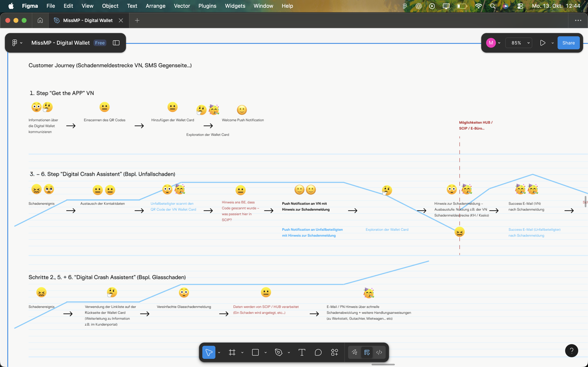Switch to Design mode toggle
This screenshot has height=367, width=588.
[x=367, y=352]
